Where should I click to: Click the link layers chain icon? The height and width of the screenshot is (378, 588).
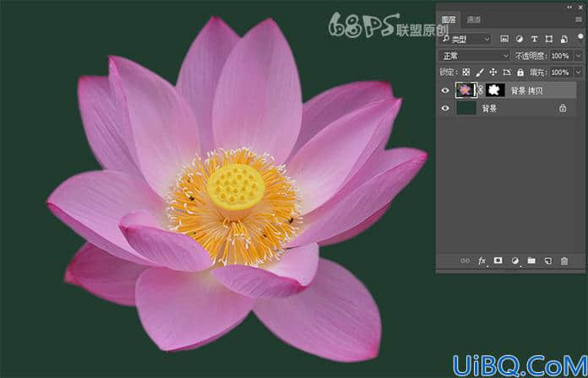click(465, 261)
